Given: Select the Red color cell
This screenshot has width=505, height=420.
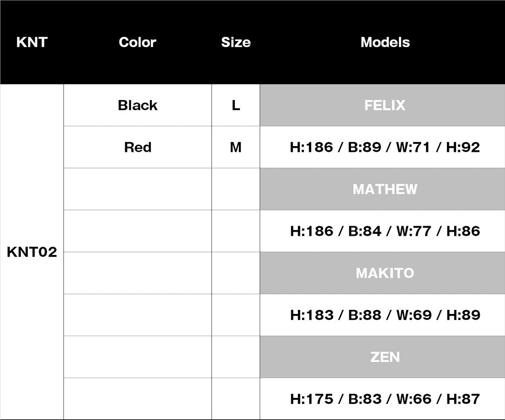Looking at the screenshot, I should (x=137, y=147).
